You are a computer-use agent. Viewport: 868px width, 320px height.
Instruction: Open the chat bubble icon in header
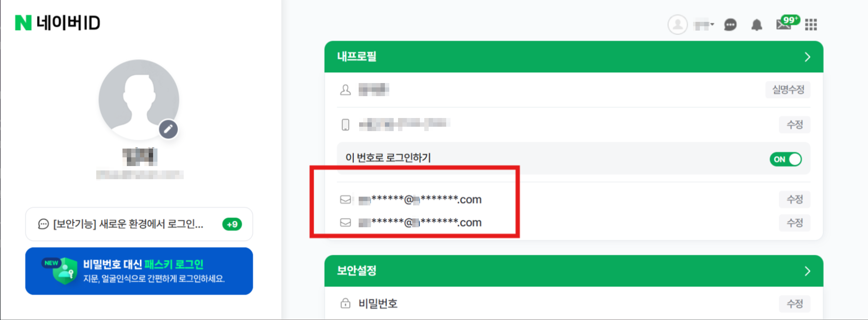(730, 25)
